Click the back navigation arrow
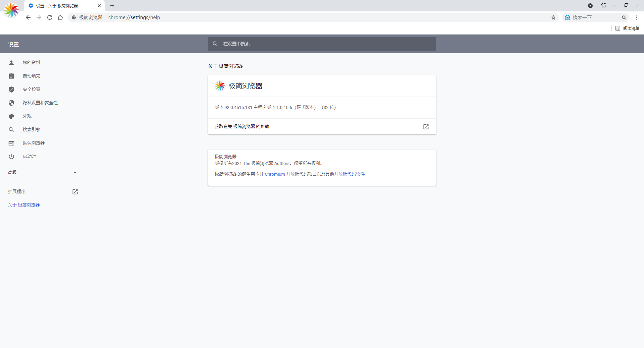 point(28,17)
